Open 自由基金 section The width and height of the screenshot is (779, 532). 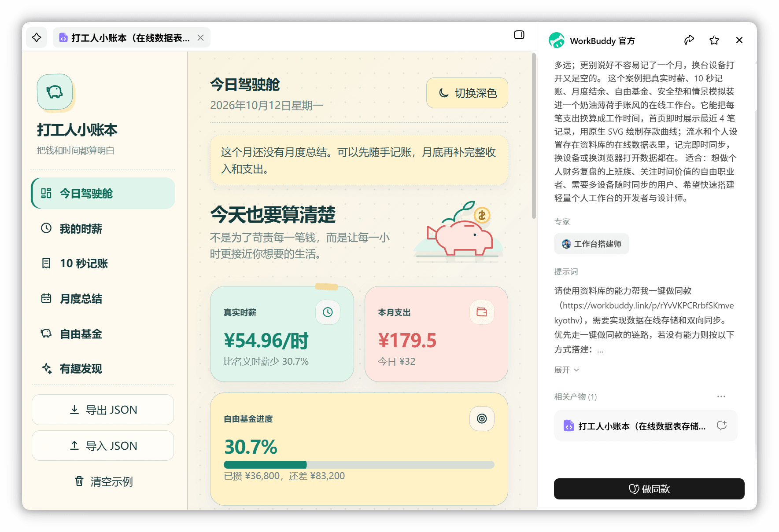click(x=103, y=334)
